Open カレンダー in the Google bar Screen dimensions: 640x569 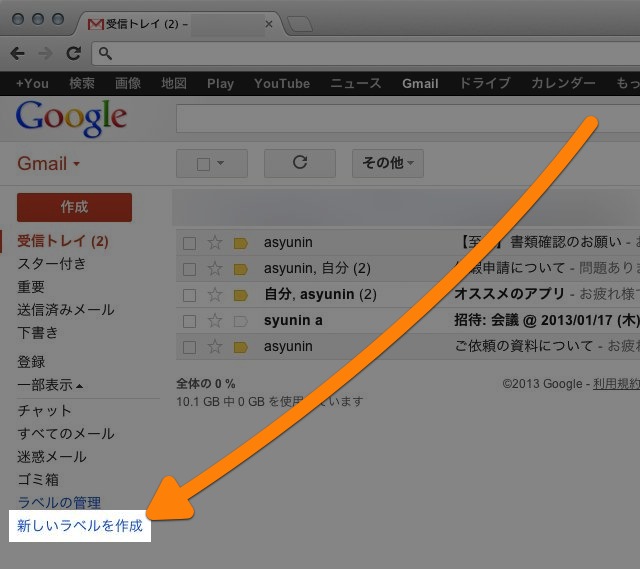click(563, 83)
